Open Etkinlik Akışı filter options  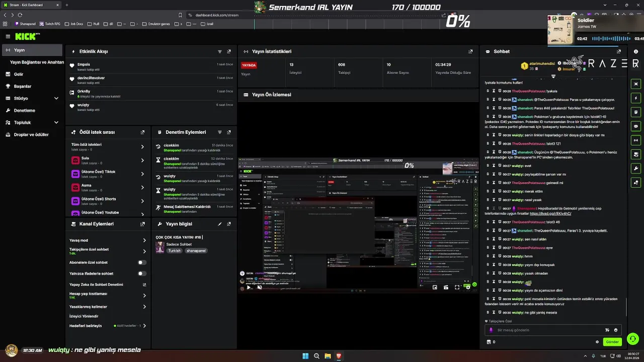click(x=220, y=51)
